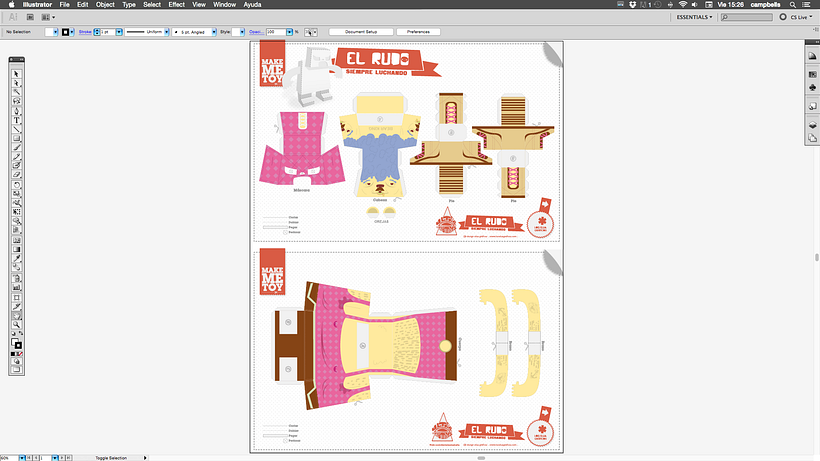Select the Pen tool
820x461 pixels.
click(16, 111)
